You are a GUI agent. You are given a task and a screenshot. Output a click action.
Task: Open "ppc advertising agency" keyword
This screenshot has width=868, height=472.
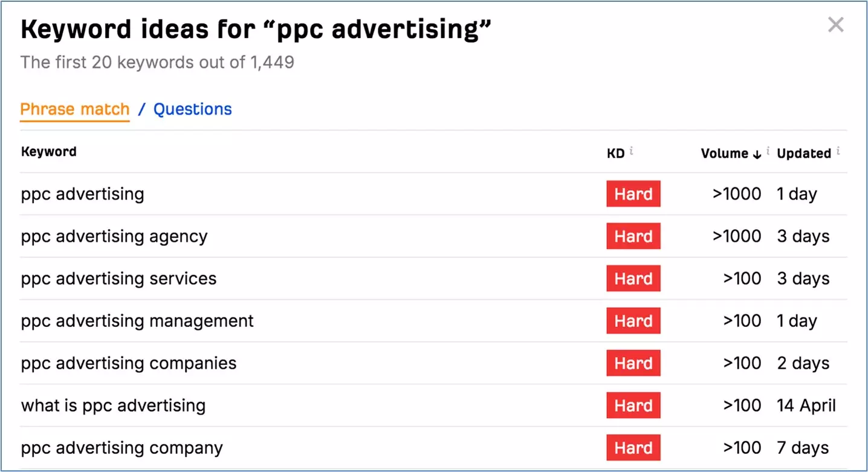click(114, 236)
